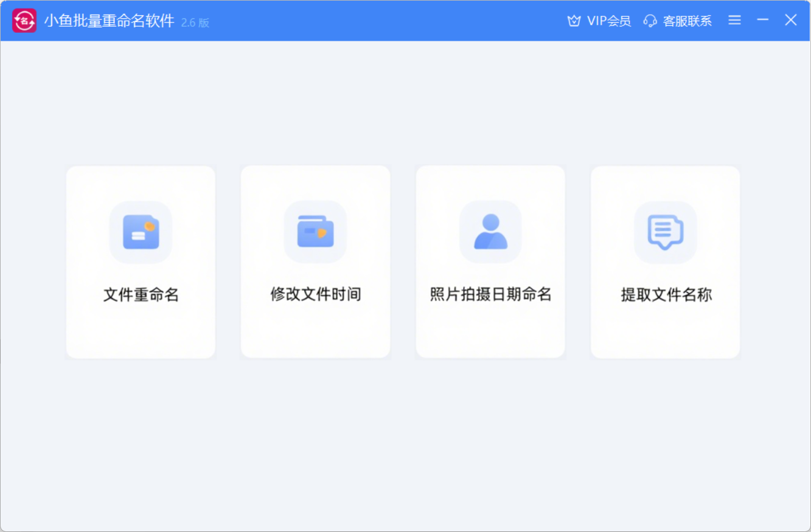Select the 客服联系 text link
The width and height of the screenshot is (811, 532).
pyautogui.click(x=687, y=21)
